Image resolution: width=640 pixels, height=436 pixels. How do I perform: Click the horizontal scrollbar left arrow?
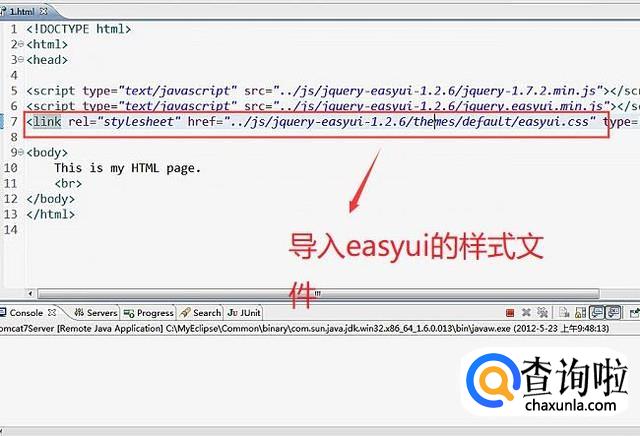pos(31,293)
